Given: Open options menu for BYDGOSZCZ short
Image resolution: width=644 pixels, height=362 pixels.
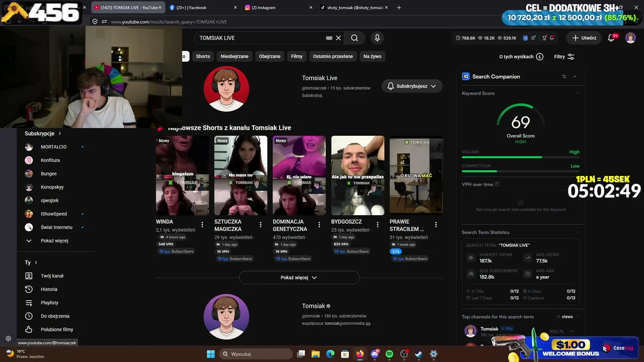Looking at the screenshot, I should pos(377,224).
